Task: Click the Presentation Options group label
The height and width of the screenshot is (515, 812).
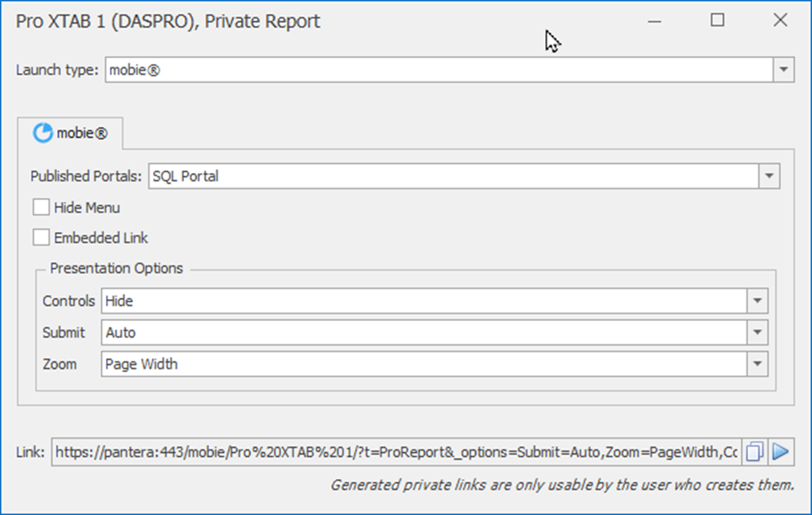Action: click(x=116, y=268)
